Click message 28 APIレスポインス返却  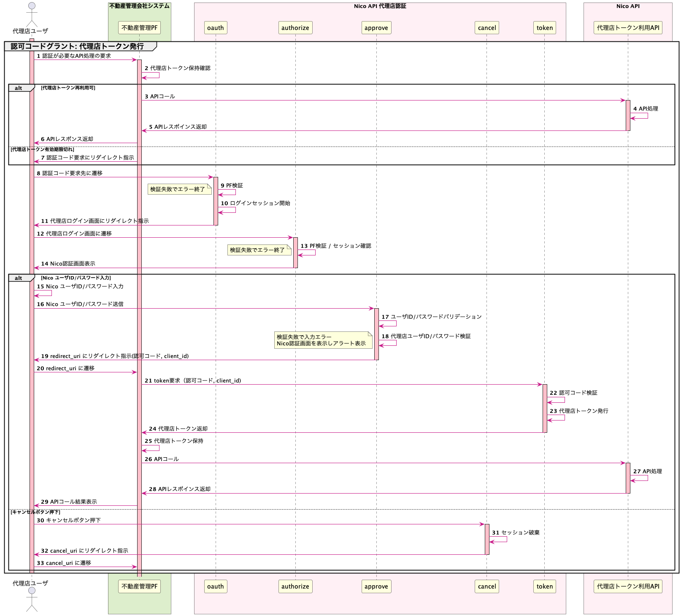180,489
